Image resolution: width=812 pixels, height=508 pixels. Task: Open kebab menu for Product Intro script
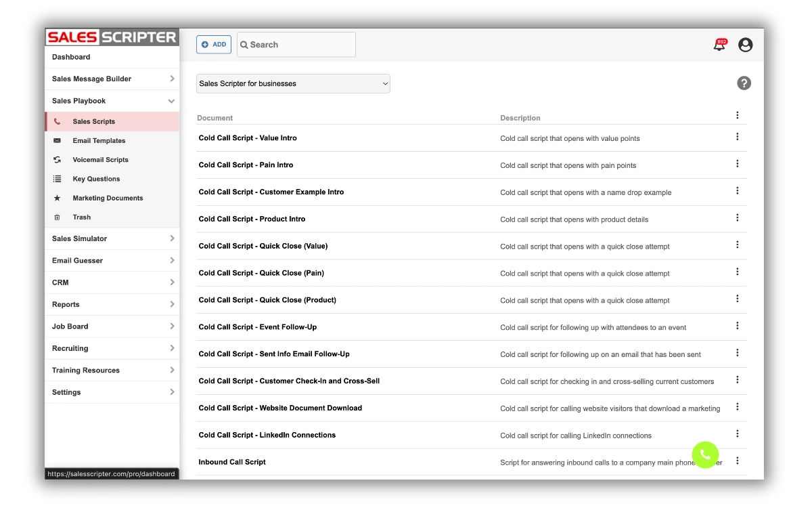point(737,218)
